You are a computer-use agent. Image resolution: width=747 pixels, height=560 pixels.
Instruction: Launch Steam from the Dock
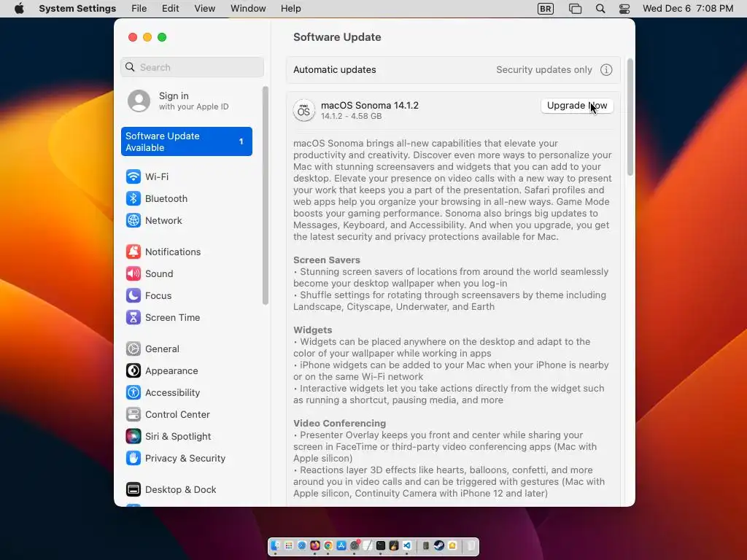click(x=438, y=545)
